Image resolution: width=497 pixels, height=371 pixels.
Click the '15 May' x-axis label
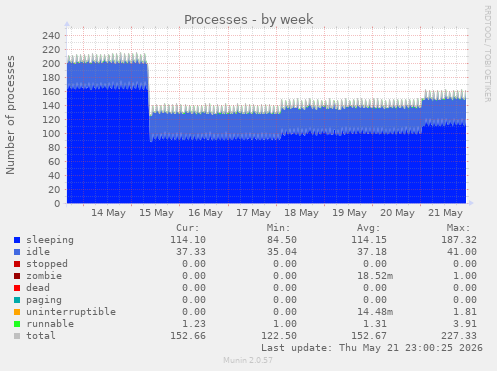coord(156,213)
